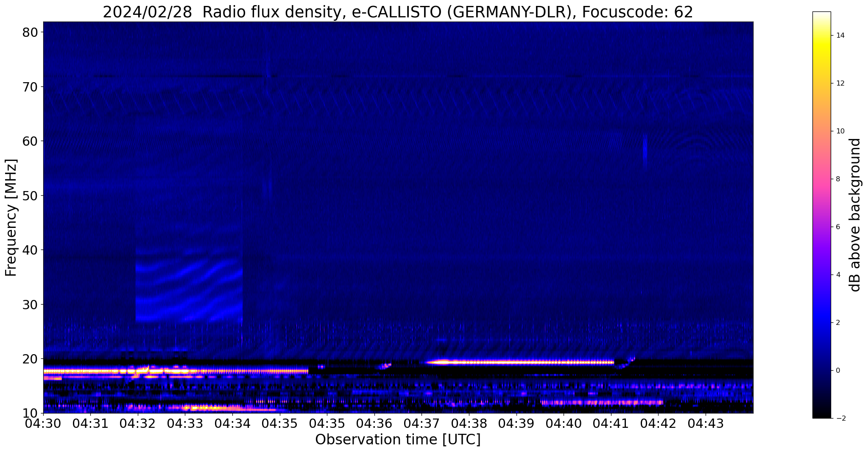
Task: Click the 40 tick on the frequency axis
Action: tap(31, 250)
